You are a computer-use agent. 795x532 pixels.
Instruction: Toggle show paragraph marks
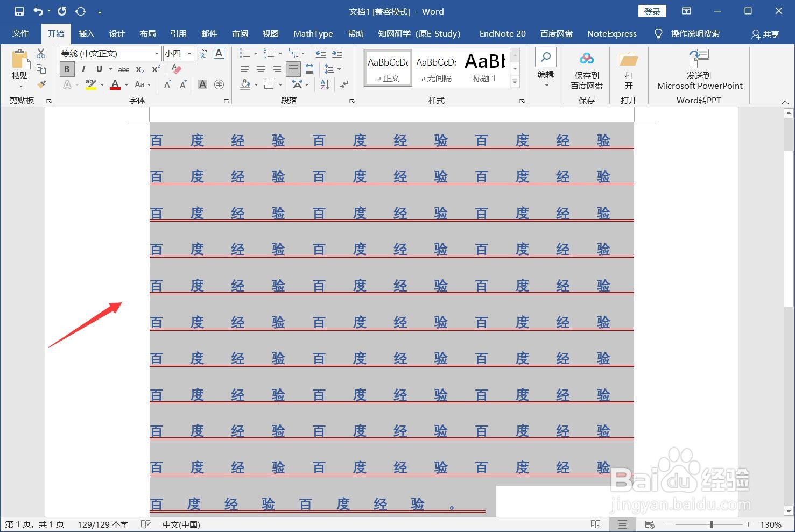pos(344,84)
